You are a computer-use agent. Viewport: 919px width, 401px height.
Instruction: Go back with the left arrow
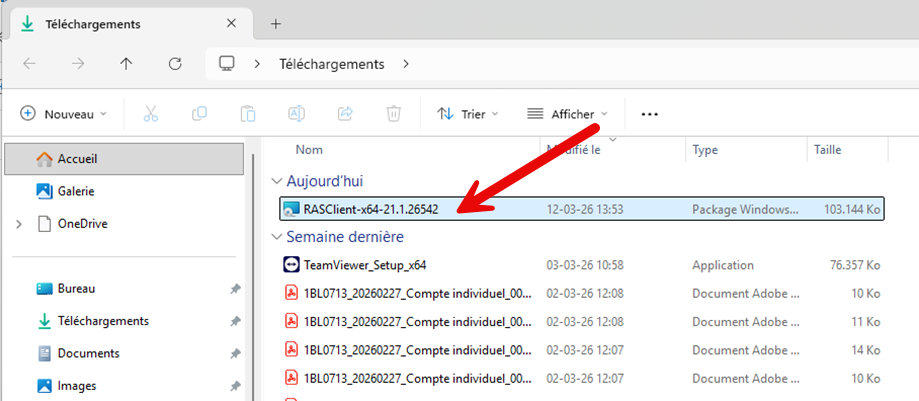pyautogui.click(x=29, y=64)
